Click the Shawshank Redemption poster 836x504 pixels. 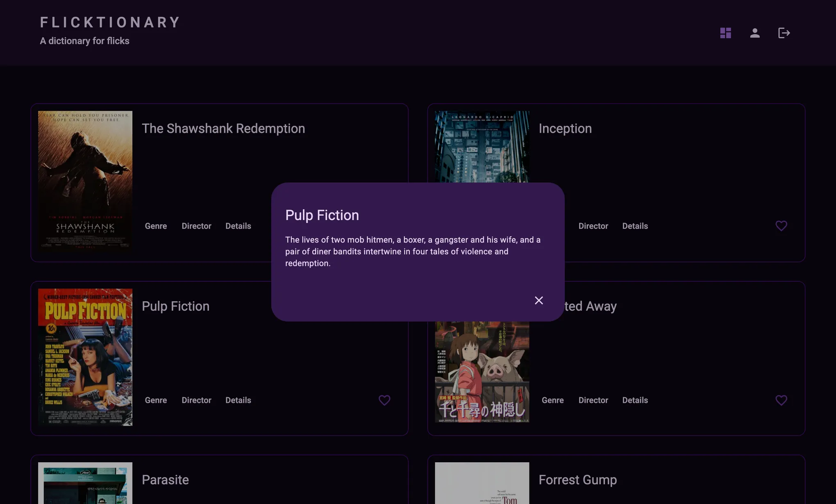(x=85, y=180)
